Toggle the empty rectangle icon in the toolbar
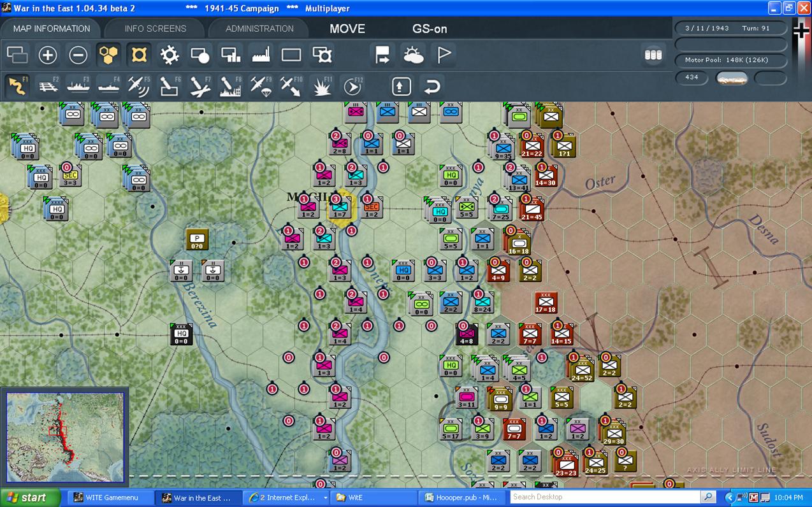Image resolution: width=812 pixels, height=507 pixels. [291, 55]
